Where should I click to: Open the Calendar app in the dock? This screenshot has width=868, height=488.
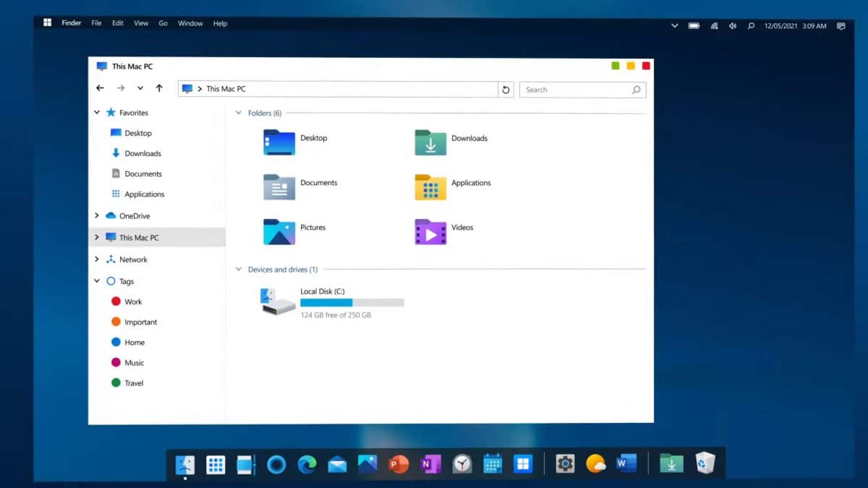pyautogui.click(x=493, y=463)
